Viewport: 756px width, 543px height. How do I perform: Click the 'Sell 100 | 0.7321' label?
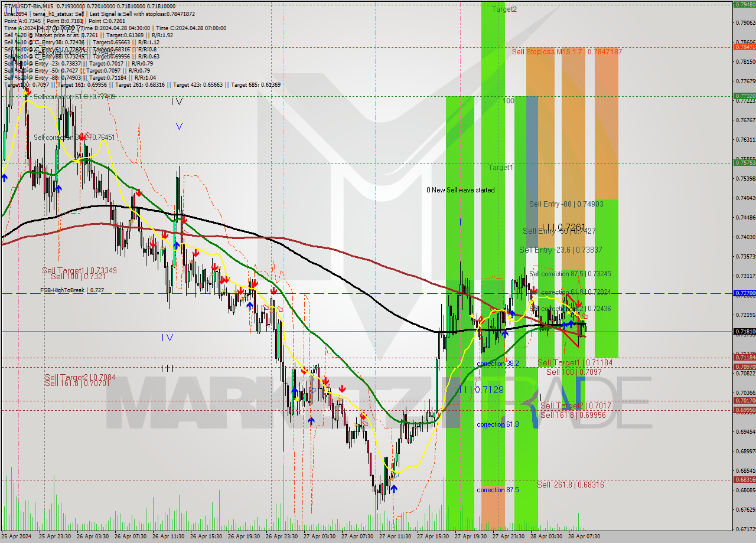pyautogui.click(x=78, y=277)
